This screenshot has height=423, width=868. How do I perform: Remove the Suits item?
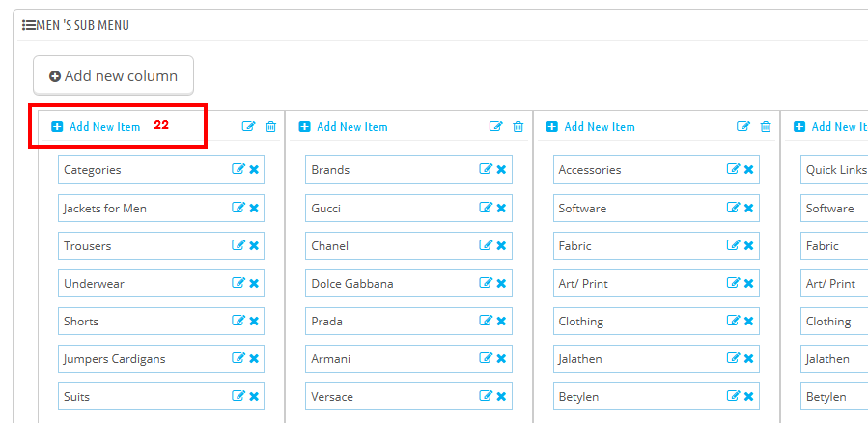click(254, 396)
